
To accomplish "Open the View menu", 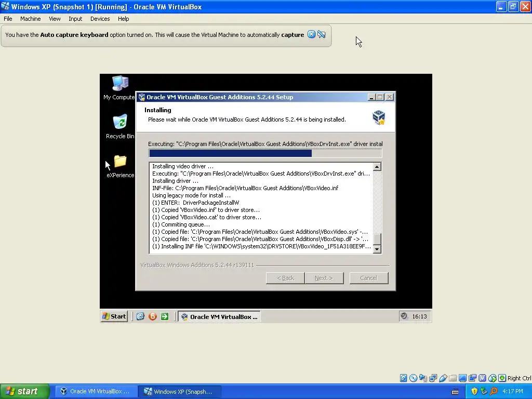I will tap(55, 19).
